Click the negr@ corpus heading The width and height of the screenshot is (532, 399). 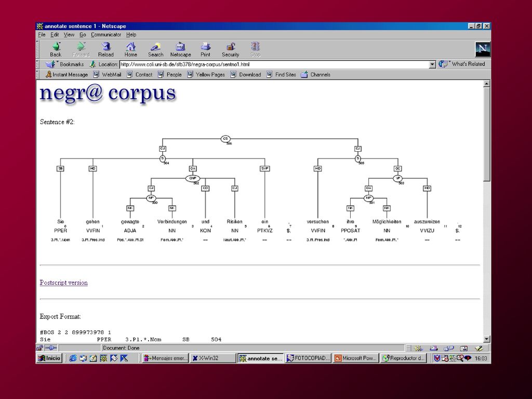[x=108, y=93]
